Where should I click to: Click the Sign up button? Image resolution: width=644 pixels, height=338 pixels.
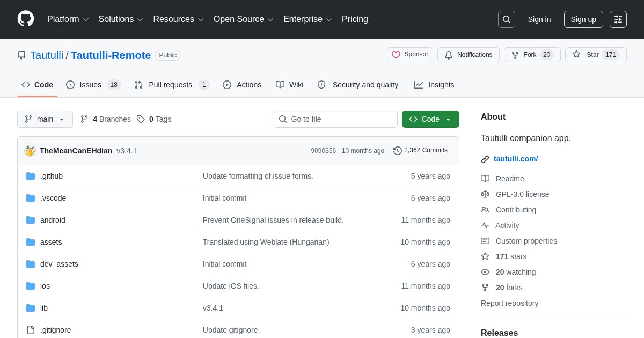click(583, 19)
